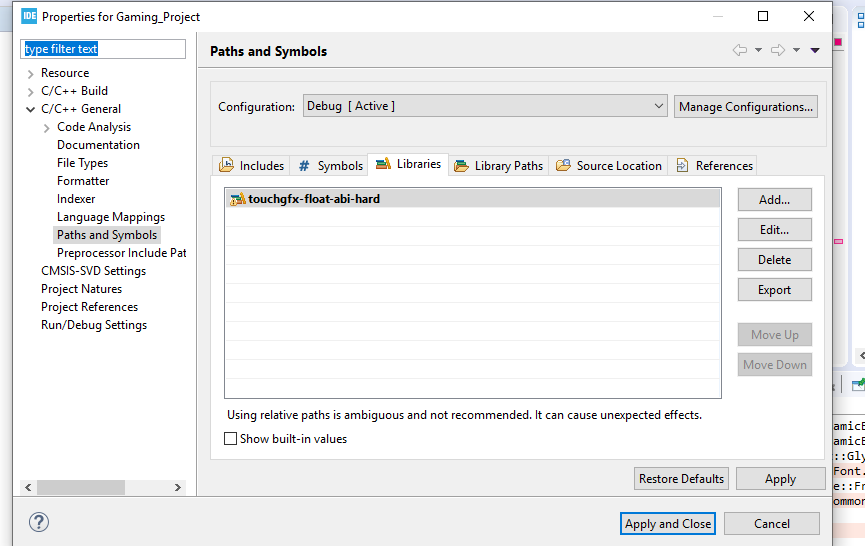This screenshot has width=865, height=546.
Task: Open the References tab
Action: 714,165
